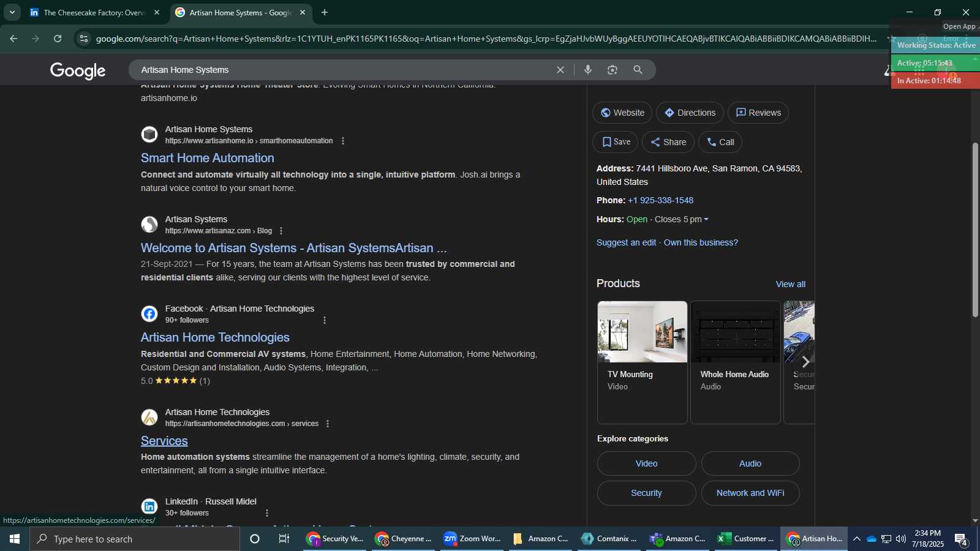Open notification center icon
Viewport: 980px width, 551px height.
[961, 539]
